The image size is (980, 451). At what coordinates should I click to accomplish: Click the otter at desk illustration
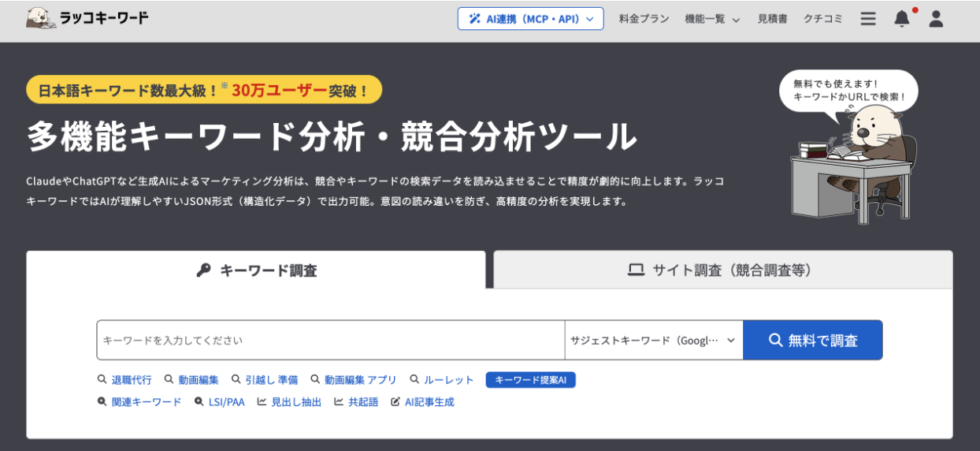pos(855,164)
